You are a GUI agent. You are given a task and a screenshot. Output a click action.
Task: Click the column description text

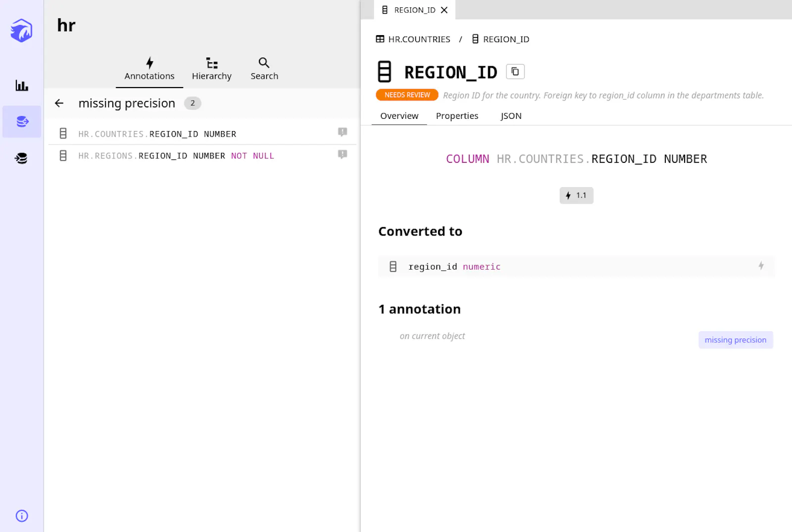pos(603,95)
